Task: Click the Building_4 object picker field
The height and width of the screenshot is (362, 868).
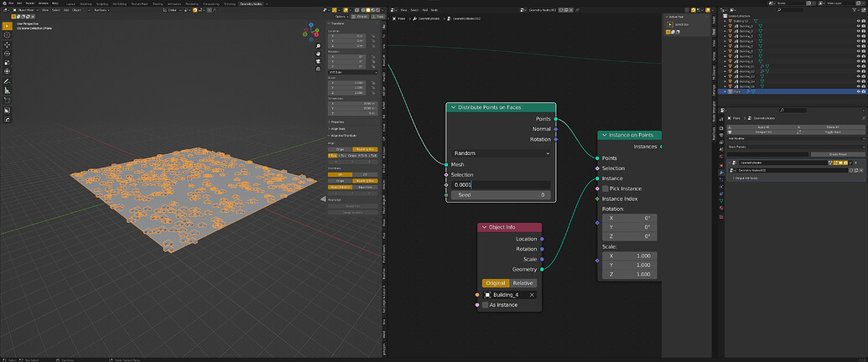Action: pos(510,295)
